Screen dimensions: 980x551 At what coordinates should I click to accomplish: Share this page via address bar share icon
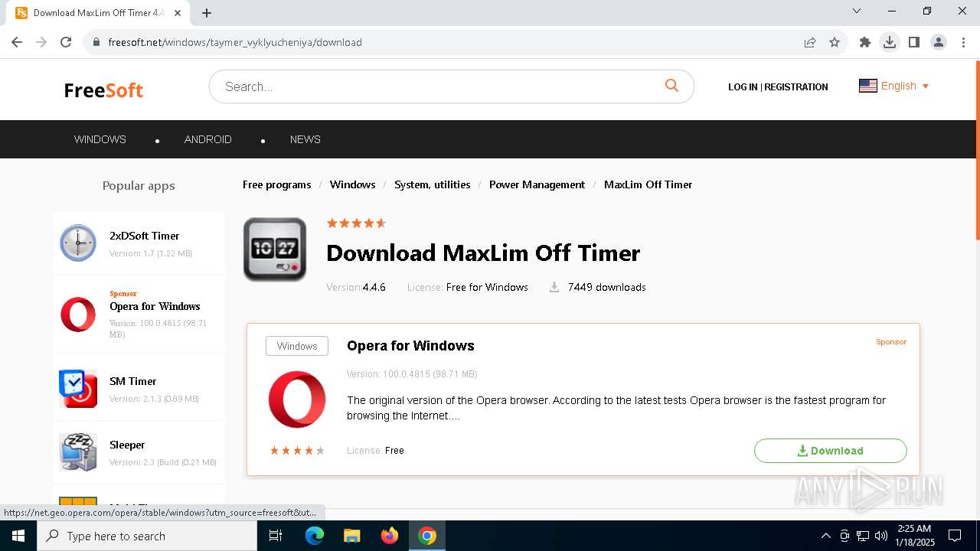pos(810,42)
